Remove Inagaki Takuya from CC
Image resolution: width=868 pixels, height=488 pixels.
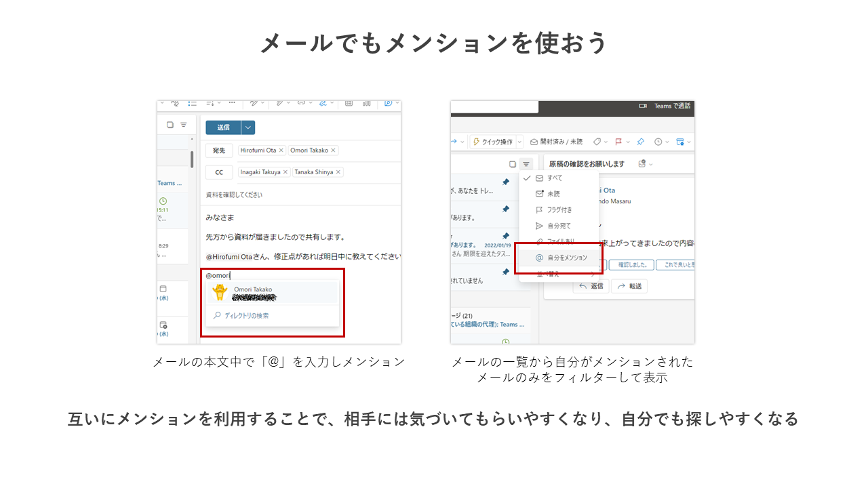tap(285, 172)
